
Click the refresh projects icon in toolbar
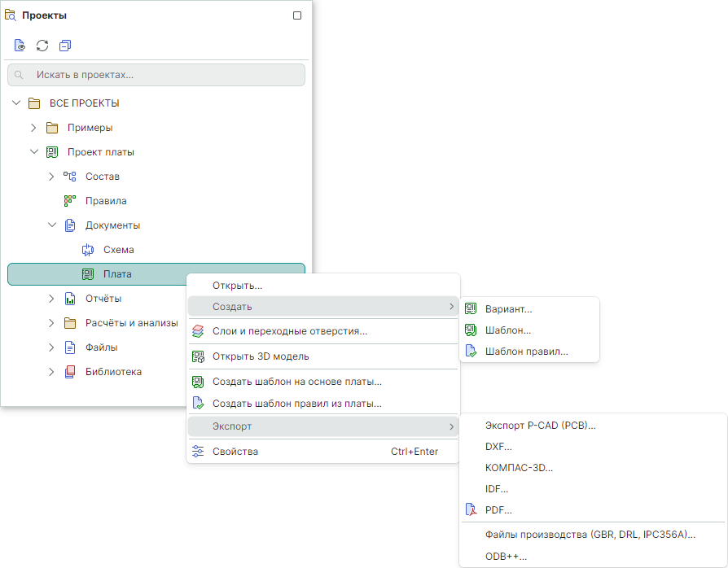[x=42, y=46]
